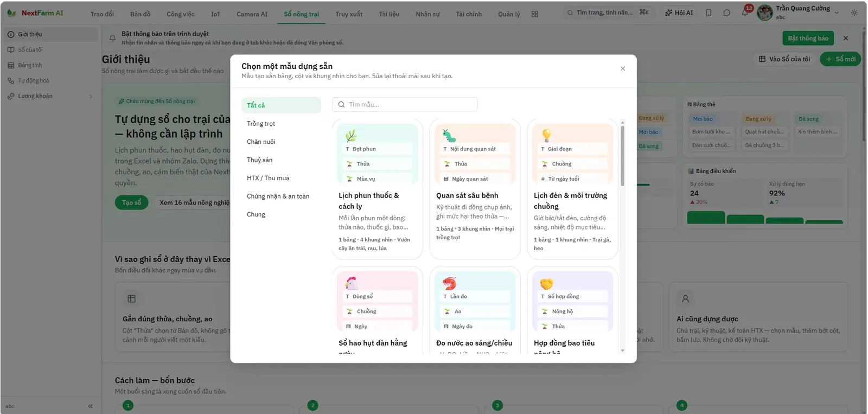Click the Tìm mẫu search field
868x414 pixels.
405,104
